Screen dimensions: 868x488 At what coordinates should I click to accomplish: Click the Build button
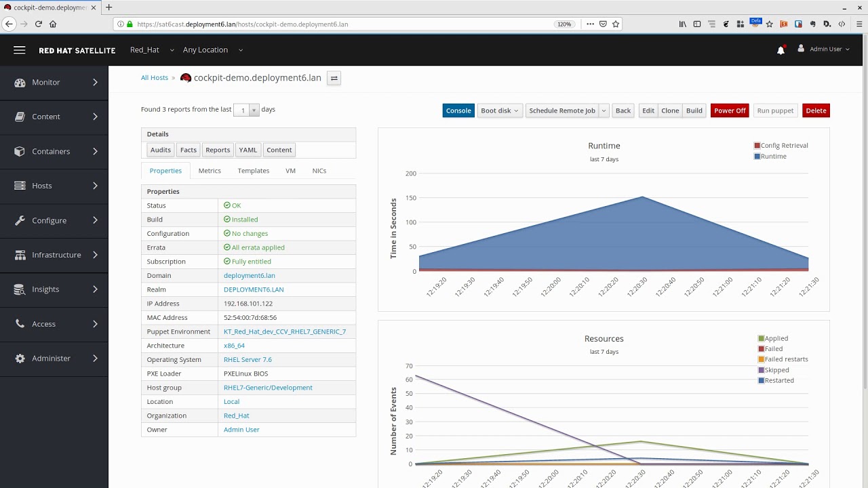point(694,110)
